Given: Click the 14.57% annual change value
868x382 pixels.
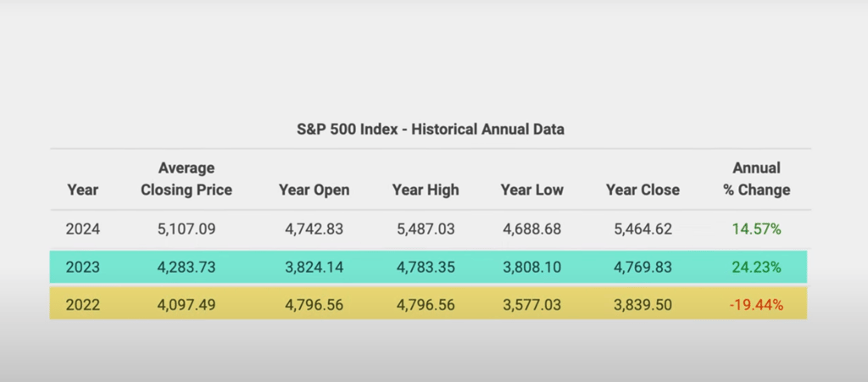Looking at the screenshot, I should (756, 229).
